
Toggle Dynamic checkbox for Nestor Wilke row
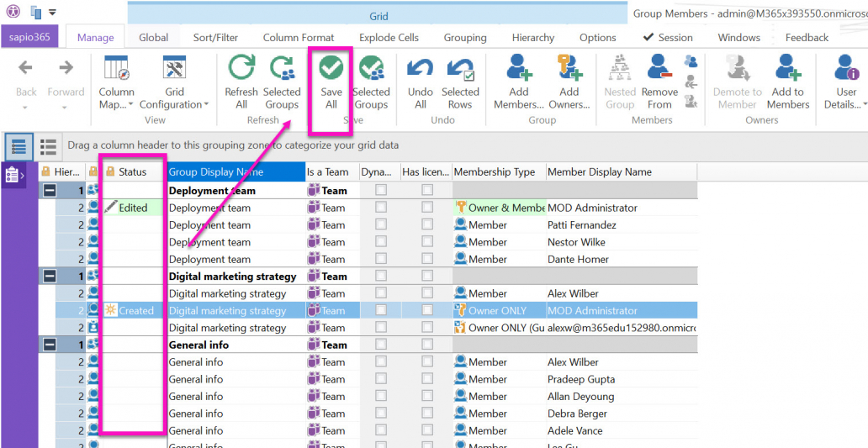pyautogui.click(x=381, y=242)
